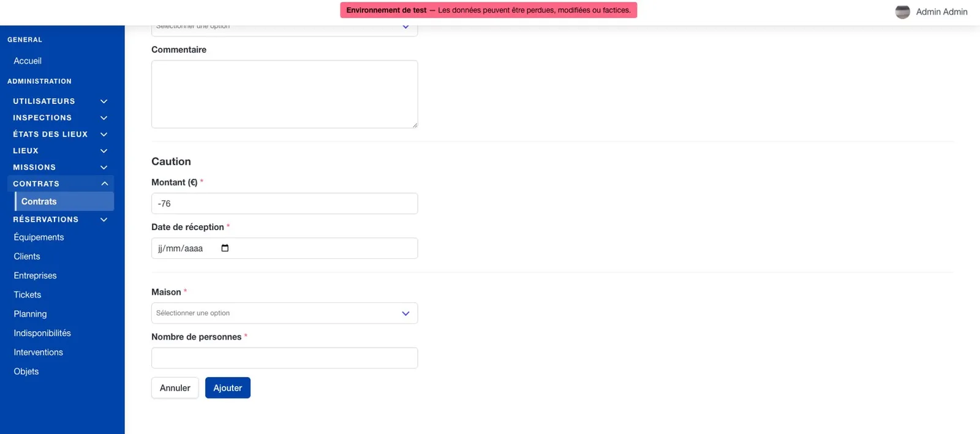This screenshot has height=434, width=980.
Task: Go to Accueil in the sidebar
Action: click(x=28, y=61)
